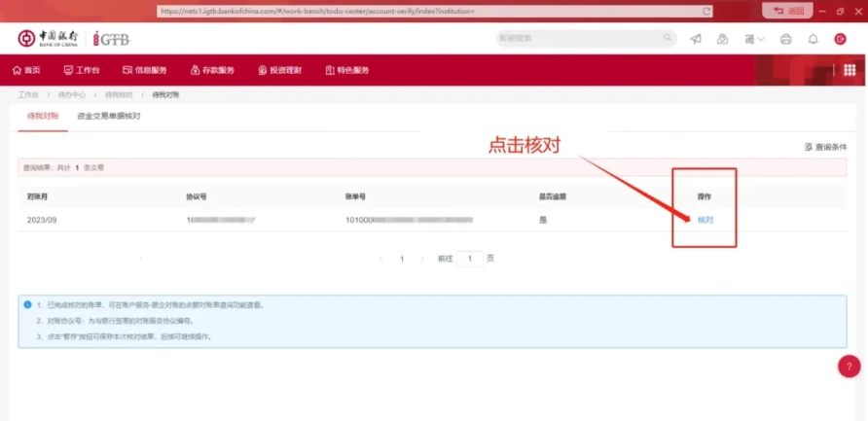Click the bill number starting with 101000

point(409,220)
